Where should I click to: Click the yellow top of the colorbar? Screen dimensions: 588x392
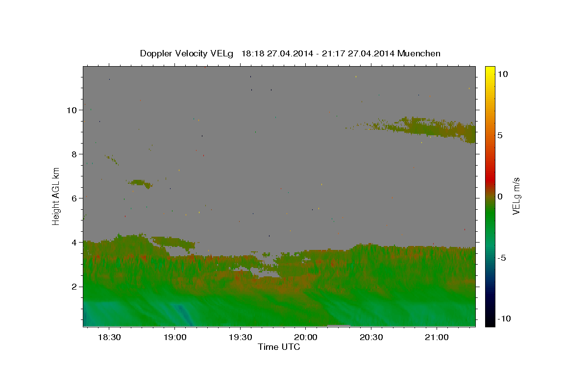point(490,71)
